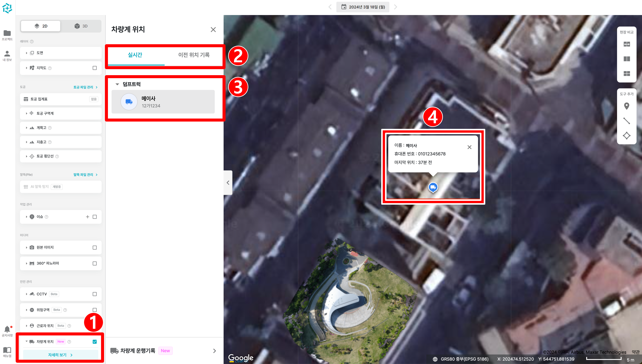Open four-panel grid comparison view
Image resolution: width=642 pixels, height=364 pixels.
pos(627,73)
